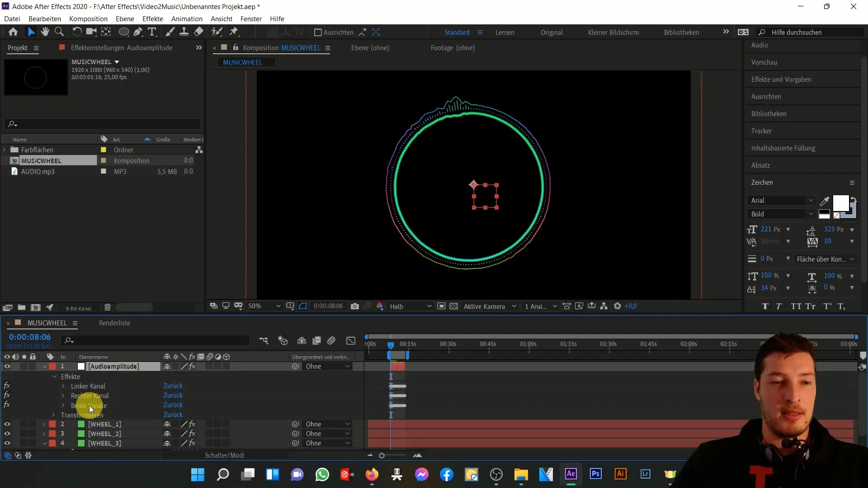This screenshot has height=488, width=868.
Task: Open WhatsApp from taskbar
Action: click(x=322, y=474)
